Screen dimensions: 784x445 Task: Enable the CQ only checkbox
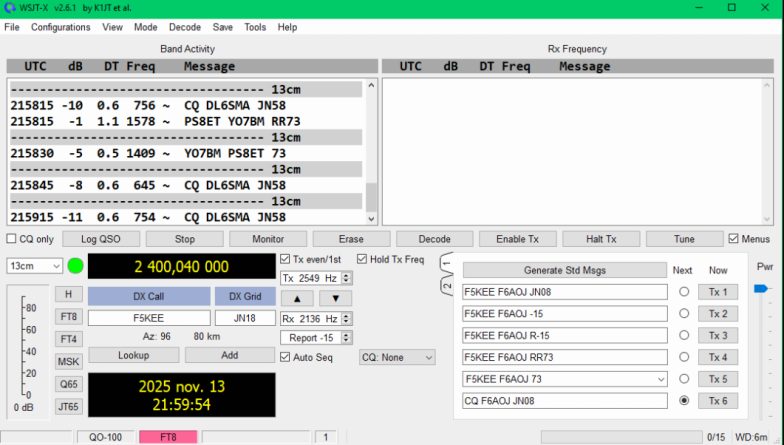point(12,239)
